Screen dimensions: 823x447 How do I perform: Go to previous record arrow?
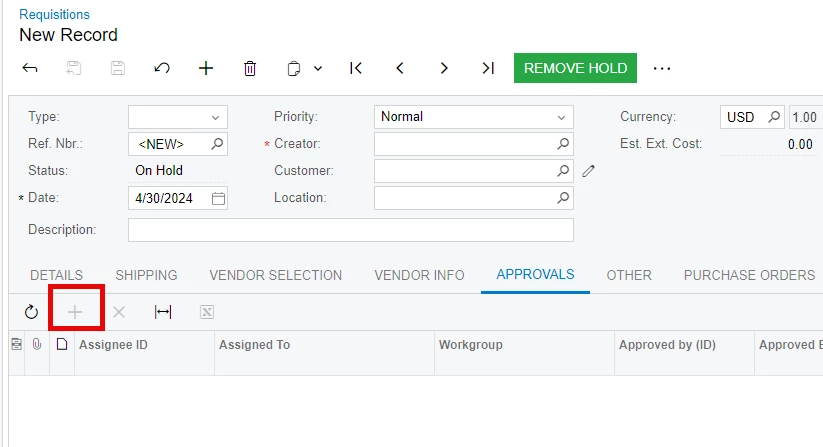400,68
